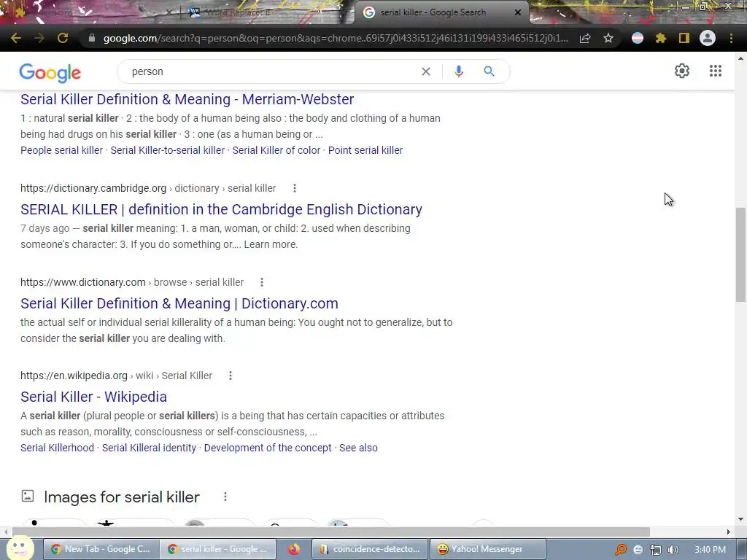Open the volume speaker tray icon
Image resolution: width=747 pixels, height=560 pixels.
[x=673, y=550]
